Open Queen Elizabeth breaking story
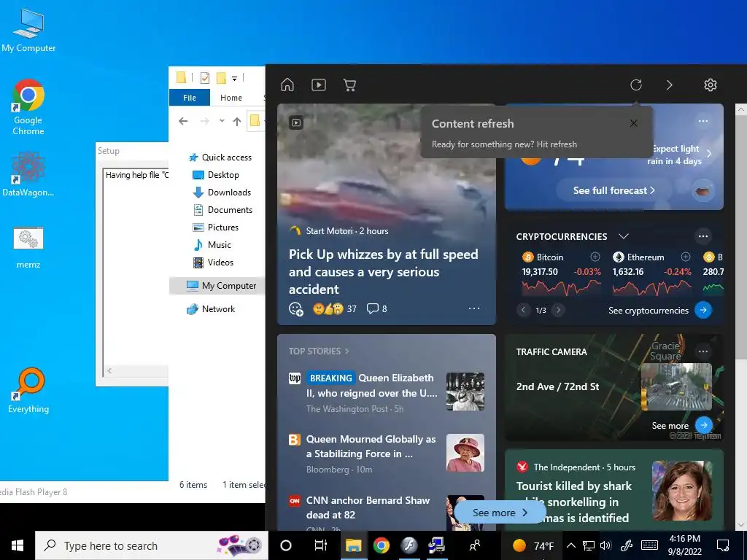This screenshot has width=747, height=560. (x=372, y=385)
